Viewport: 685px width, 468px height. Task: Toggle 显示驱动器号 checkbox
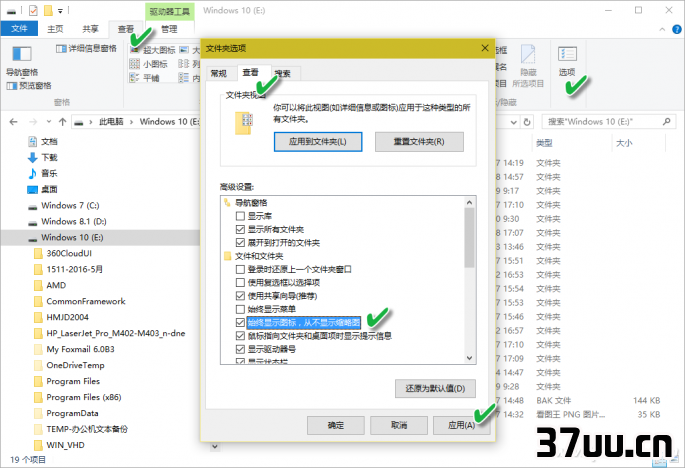coord(240,349)
